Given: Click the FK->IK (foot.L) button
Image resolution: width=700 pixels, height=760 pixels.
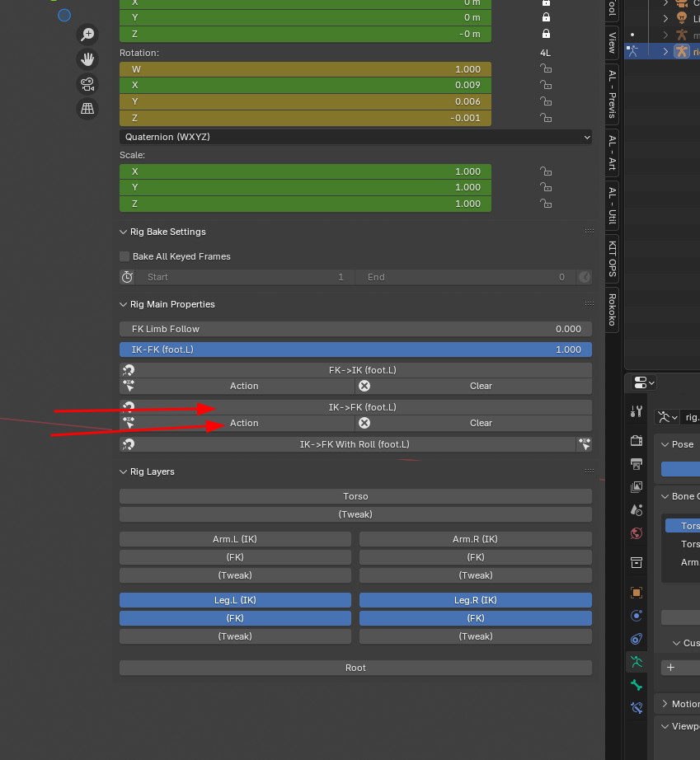Looking at the screenshot, I should coord(355,370).
